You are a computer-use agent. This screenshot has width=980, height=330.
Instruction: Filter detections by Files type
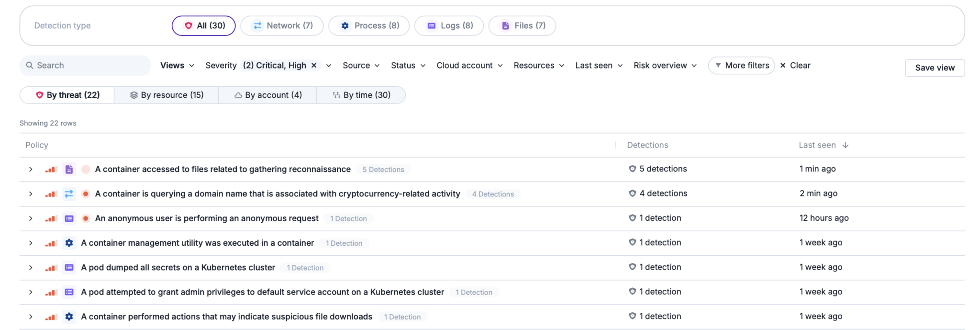522,26
